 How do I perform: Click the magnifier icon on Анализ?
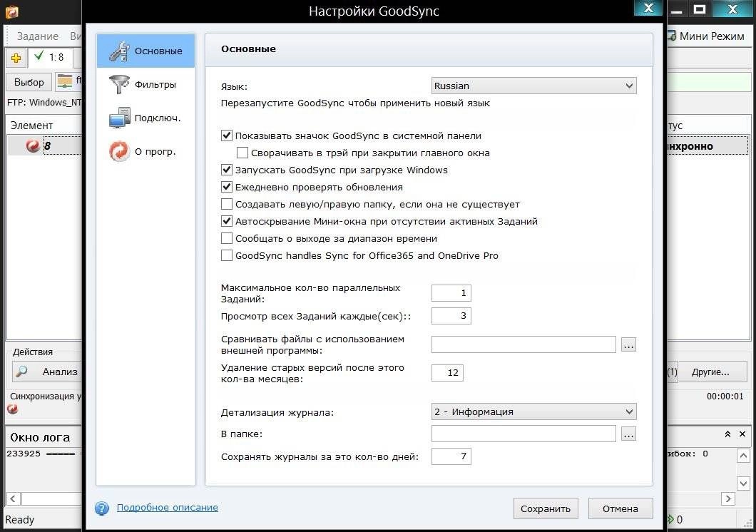(21, 372)
